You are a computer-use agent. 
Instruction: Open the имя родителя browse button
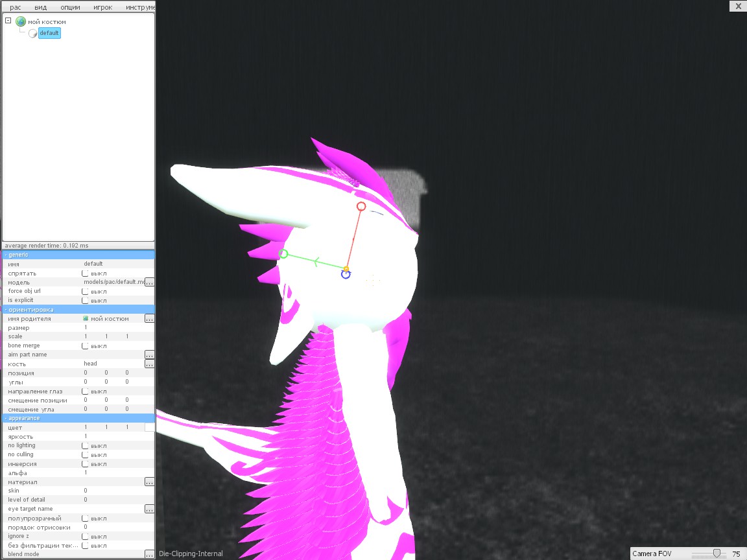[150, 319]
